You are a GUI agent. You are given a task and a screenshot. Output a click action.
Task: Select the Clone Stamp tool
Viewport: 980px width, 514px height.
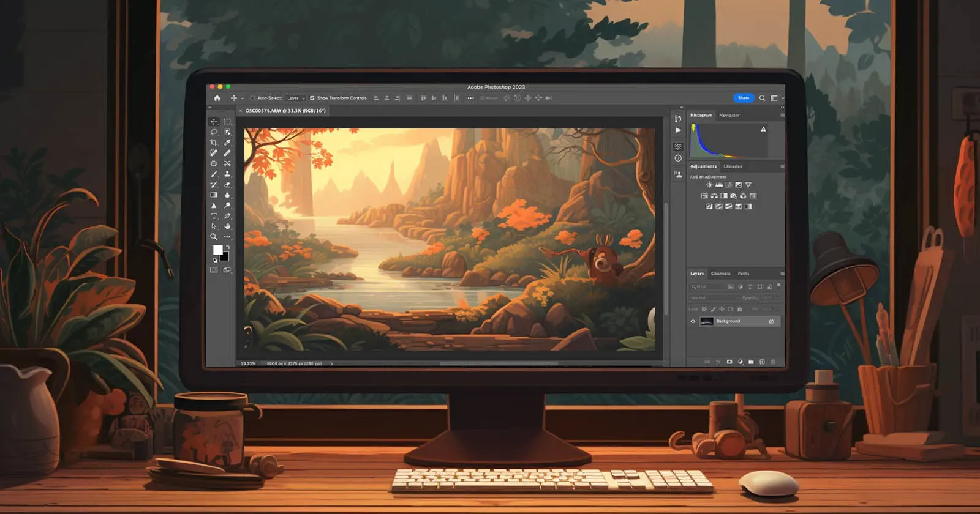227,174
